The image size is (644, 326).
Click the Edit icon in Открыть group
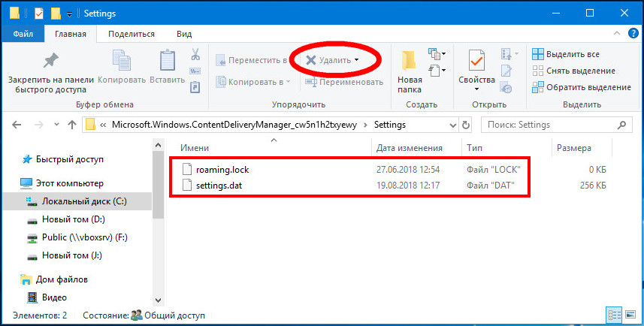506,71
